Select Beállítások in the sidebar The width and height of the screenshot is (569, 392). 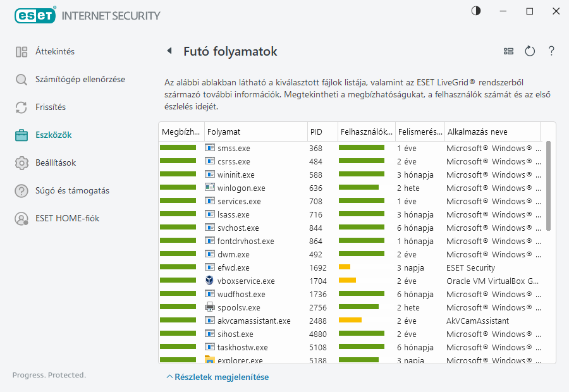[55, 162]
